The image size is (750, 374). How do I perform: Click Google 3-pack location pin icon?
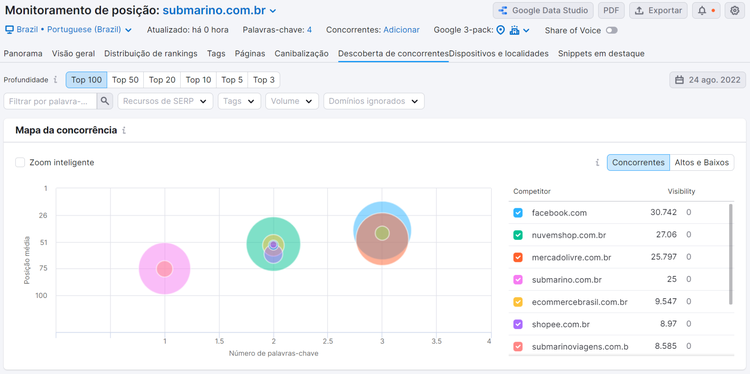pos(500,30)
